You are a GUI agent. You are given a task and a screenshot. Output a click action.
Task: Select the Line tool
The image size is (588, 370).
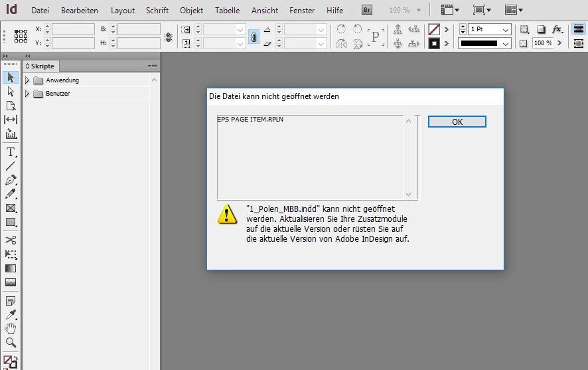pos(11,166)
